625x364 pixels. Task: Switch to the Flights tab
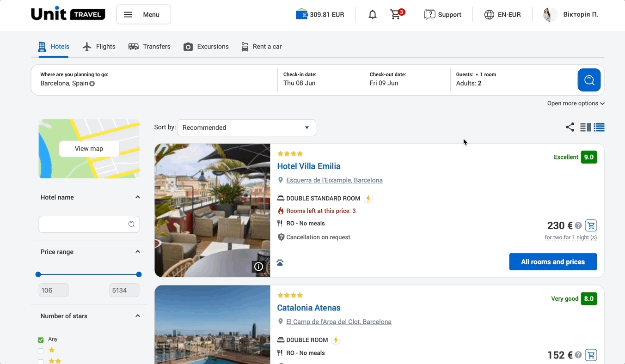click(x=99, y=47)
